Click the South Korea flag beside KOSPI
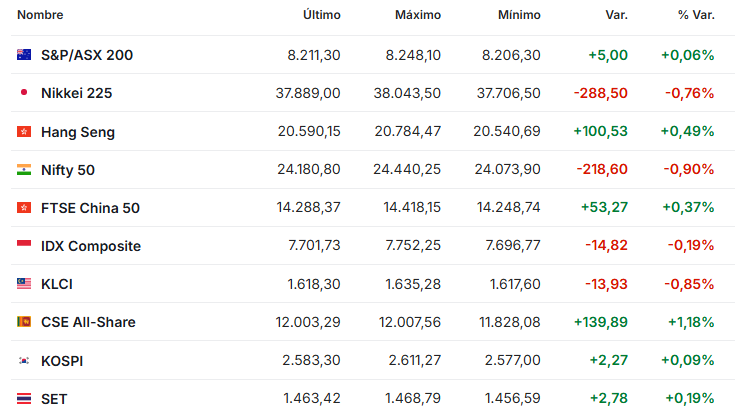 [24, 361]
